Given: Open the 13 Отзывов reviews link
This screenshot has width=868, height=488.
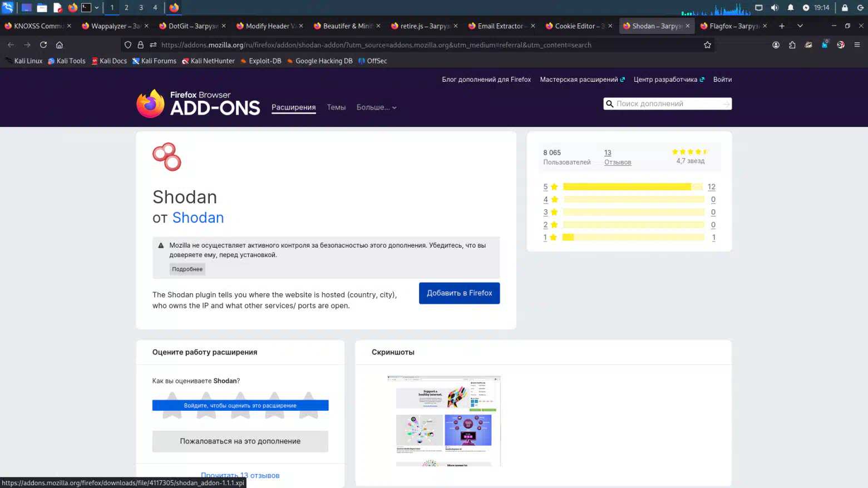Looking at the screenshot, I should pos(618,157).
